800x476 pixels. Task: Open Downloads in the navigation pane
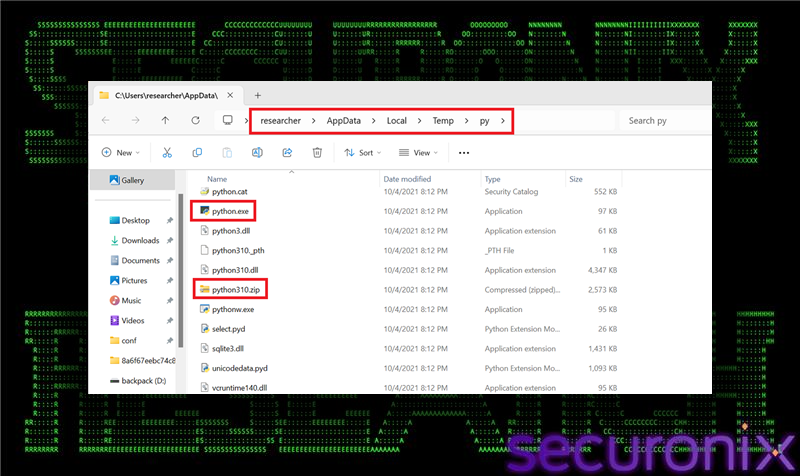tap(140, 240)
